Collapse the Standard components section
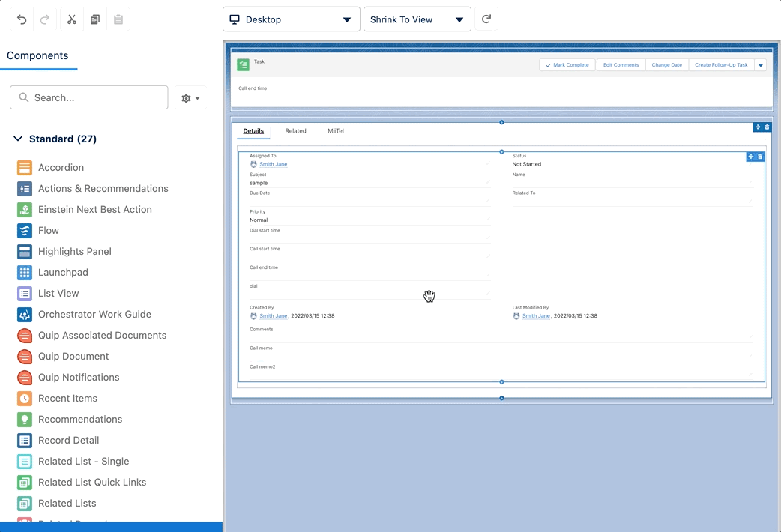 pyautogui.click(x=19, y=139)
